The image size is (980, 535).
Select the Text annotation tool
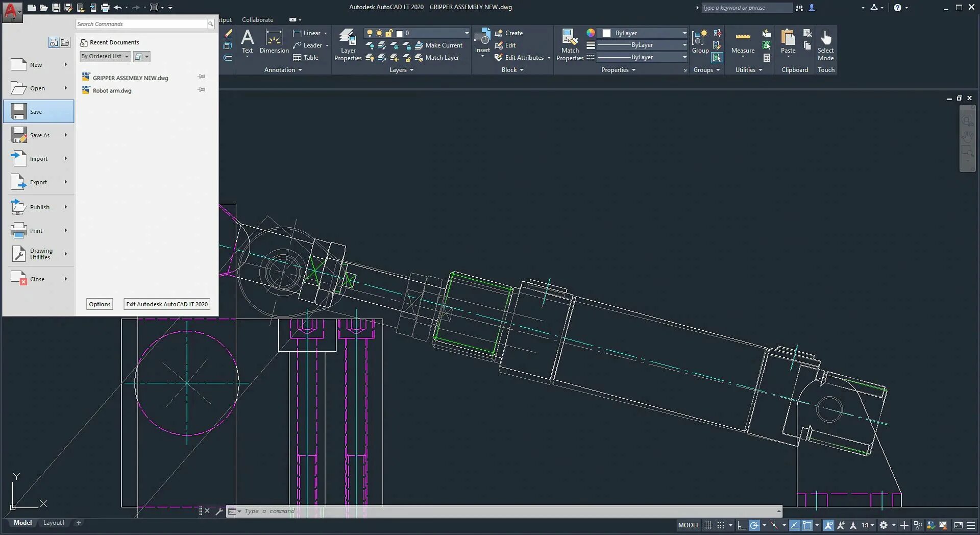point(247,41)
